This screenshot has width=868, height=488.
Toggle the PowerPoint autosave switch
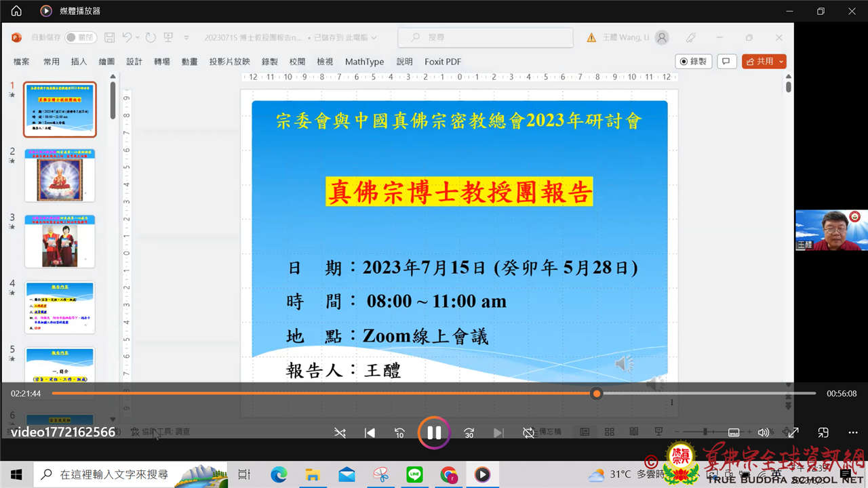tap(81, 38)
